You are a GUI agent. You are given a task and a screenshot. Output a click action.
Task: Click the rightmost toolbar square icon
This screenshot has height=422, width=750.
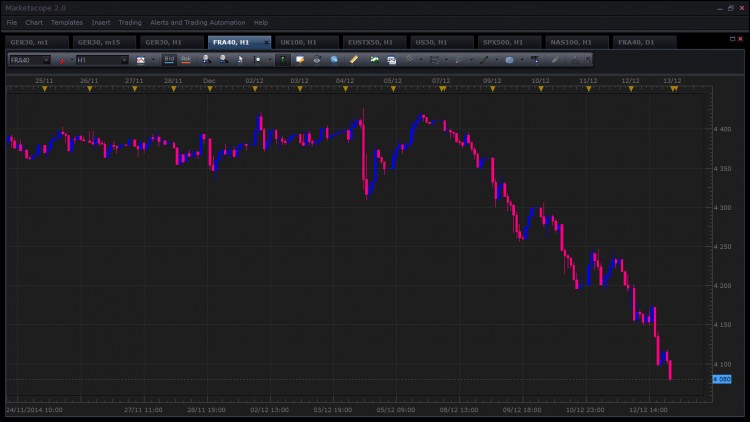tap(588, 60)
